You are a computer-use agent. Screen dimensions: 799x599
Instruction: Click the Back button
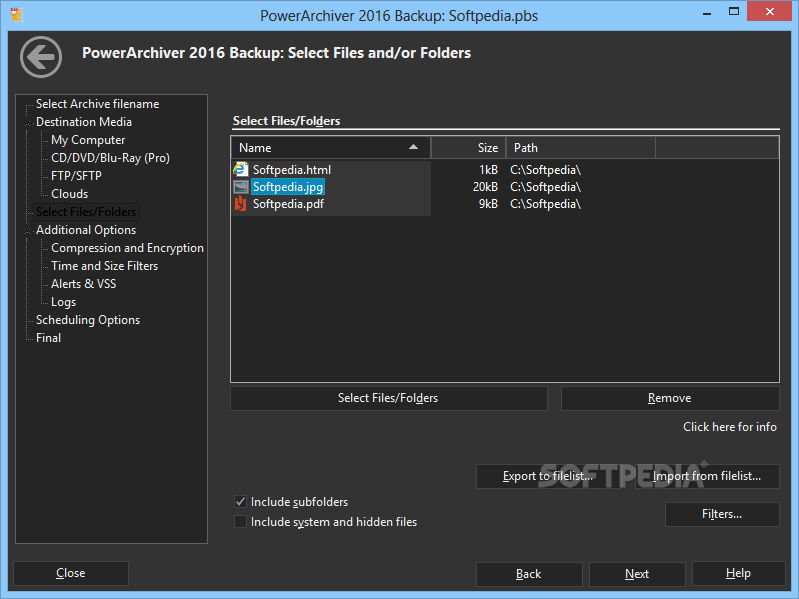tap(529, 574)
